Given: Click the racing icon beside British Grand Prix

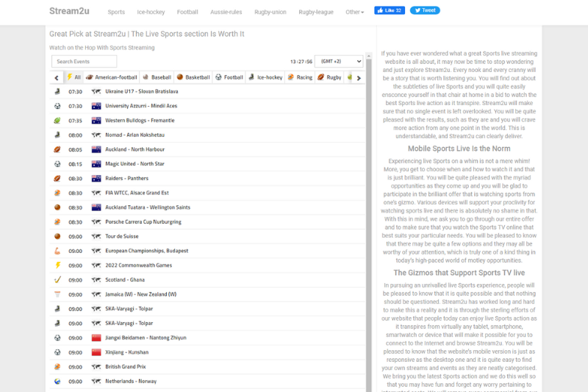Looking at the screenshot, I should pos(57,367).
